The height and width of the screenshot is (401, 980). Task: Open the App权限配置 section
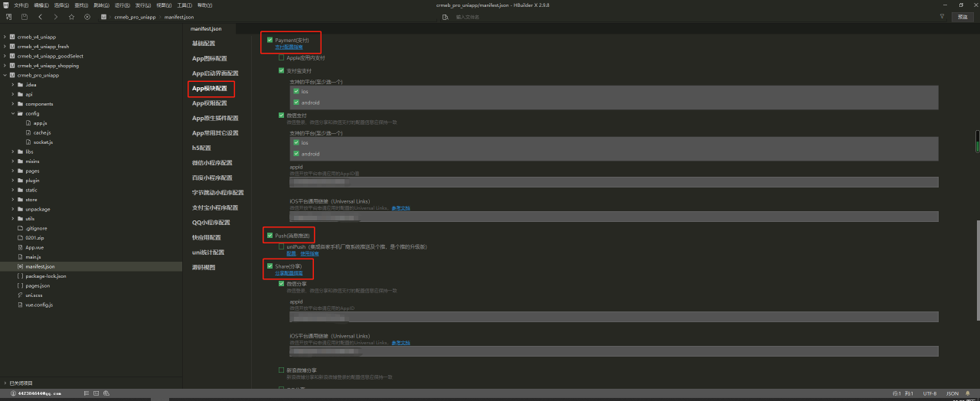point(209,103)
